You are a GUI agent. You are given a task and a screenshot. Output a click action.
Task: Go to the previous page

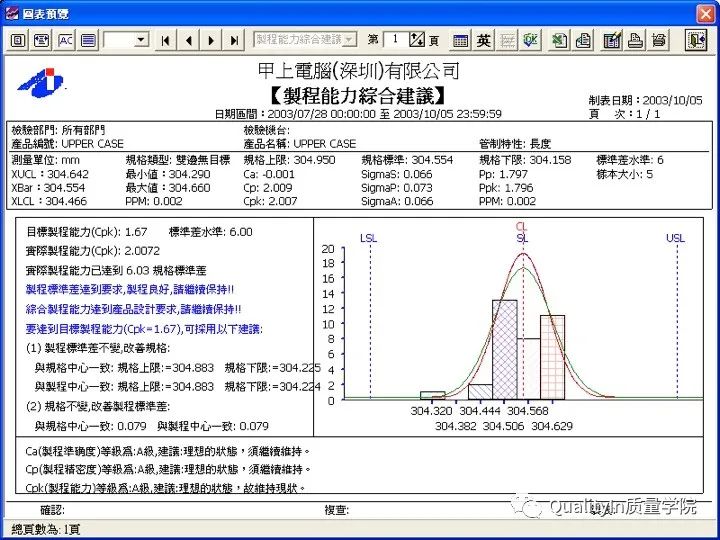(189, 40)
